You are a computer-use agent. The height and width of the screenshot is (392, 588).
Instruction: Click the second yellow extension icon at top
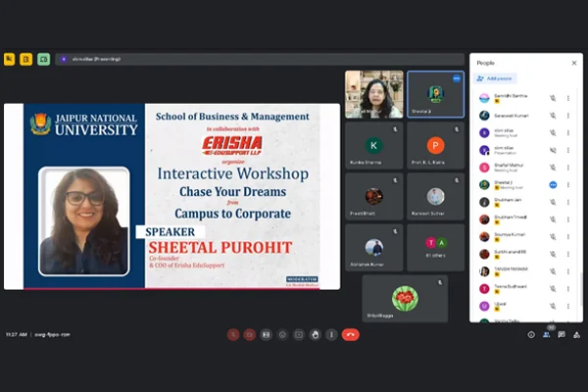[x=25, y=59]
